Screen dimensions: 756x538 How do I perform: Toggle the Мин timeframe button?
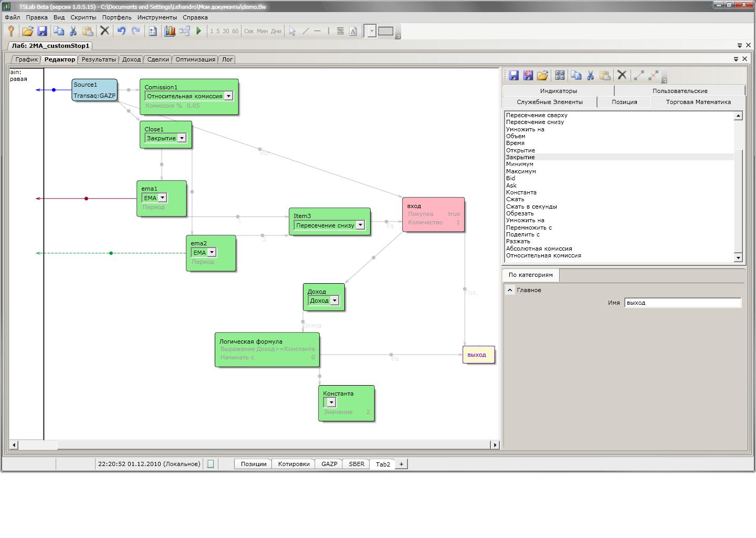pos(262,31)
